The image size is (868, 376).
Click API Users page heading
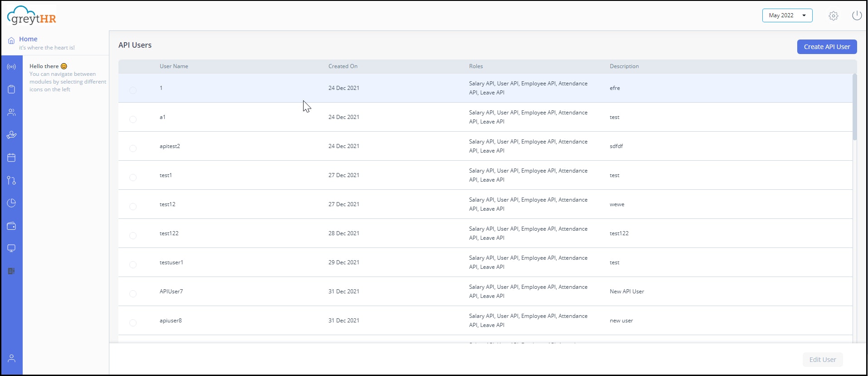click(135, 45)
